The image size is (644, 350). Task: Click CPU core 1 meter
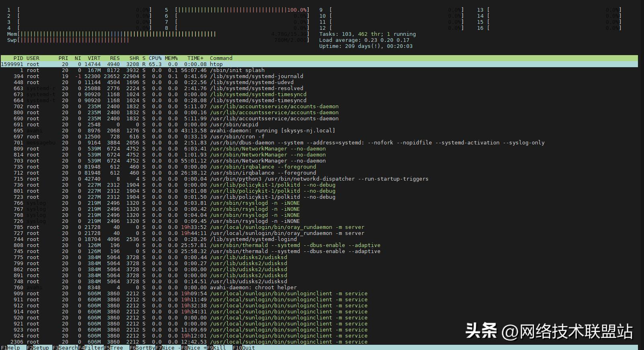(x=80, y=10)
